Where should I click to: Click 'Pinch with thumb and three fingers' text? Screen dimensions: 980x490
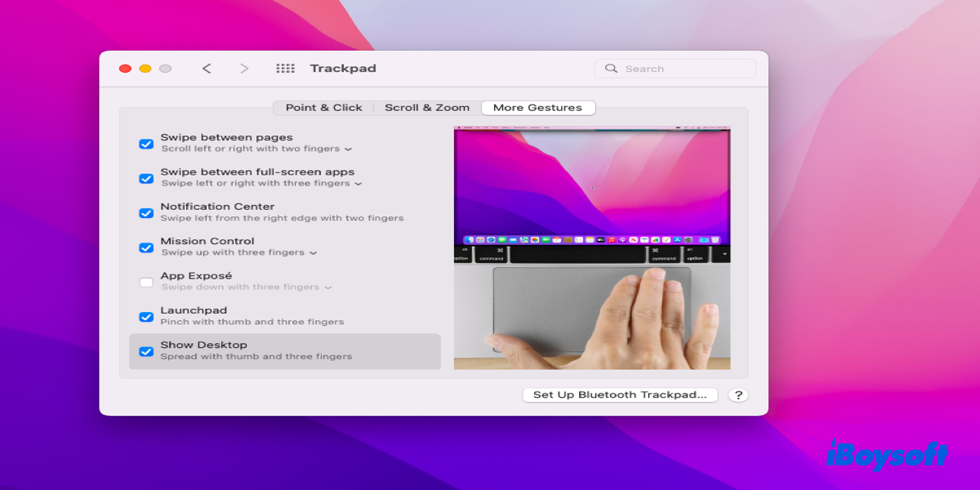(x=252, y=322)
